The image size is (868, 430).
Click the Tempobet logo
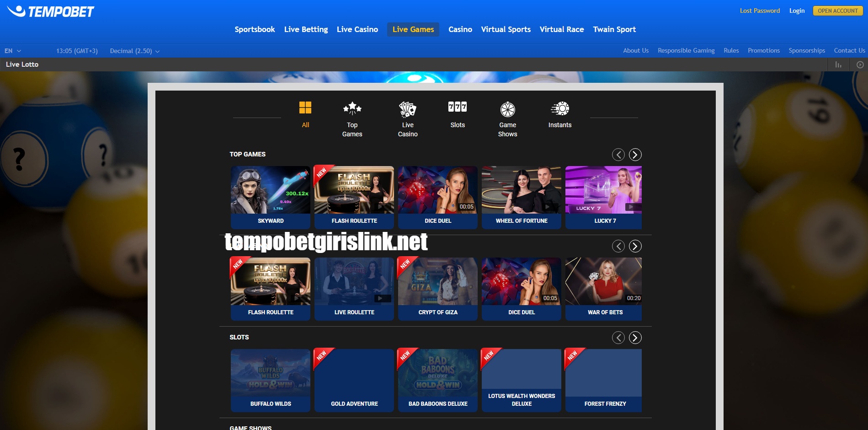[50, 11]
